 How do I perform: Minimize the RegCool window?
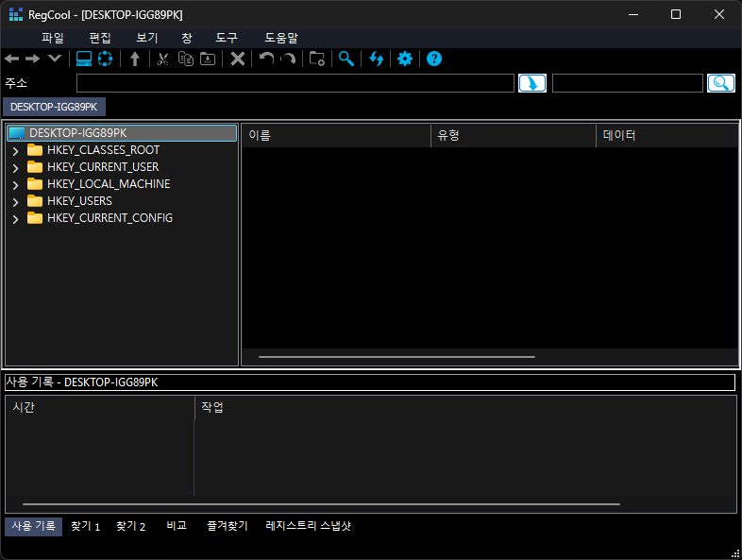[x=633, y=15]
